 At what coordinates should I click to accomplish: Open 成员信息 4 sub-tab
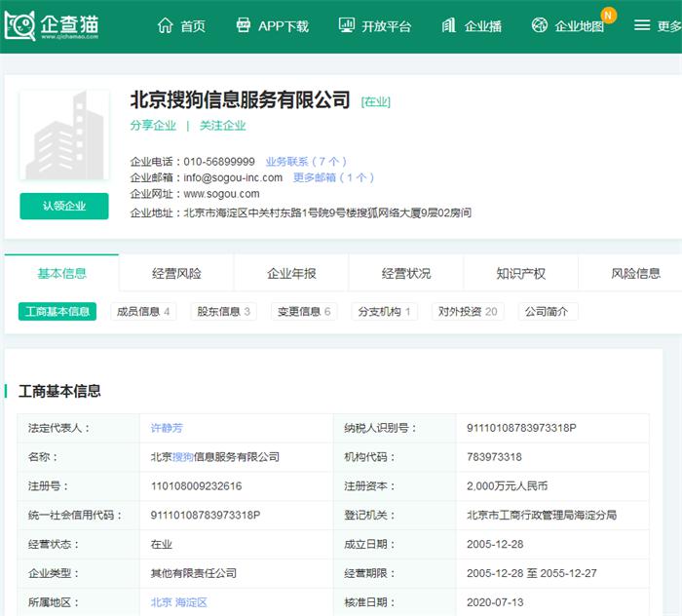pos(143,312)
